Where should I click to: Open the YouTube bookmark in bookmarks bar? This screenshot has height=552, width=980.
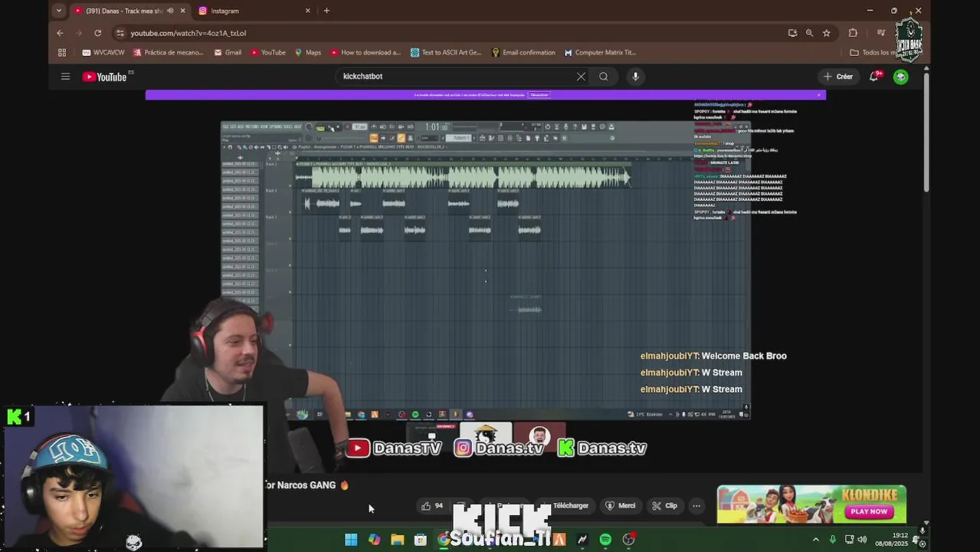[267, 53]
